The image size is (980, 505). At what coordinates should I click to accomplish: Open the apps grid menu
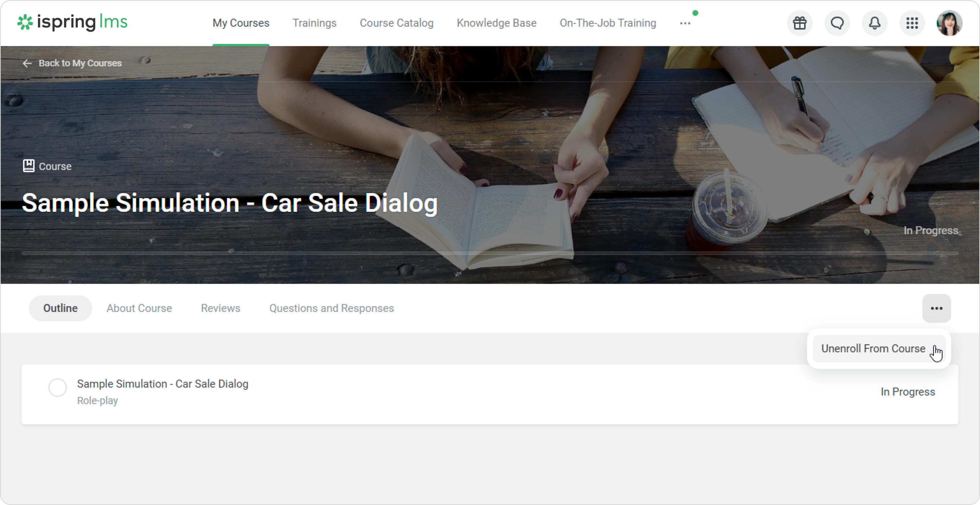pyautogui.click(x=912, y=23)
